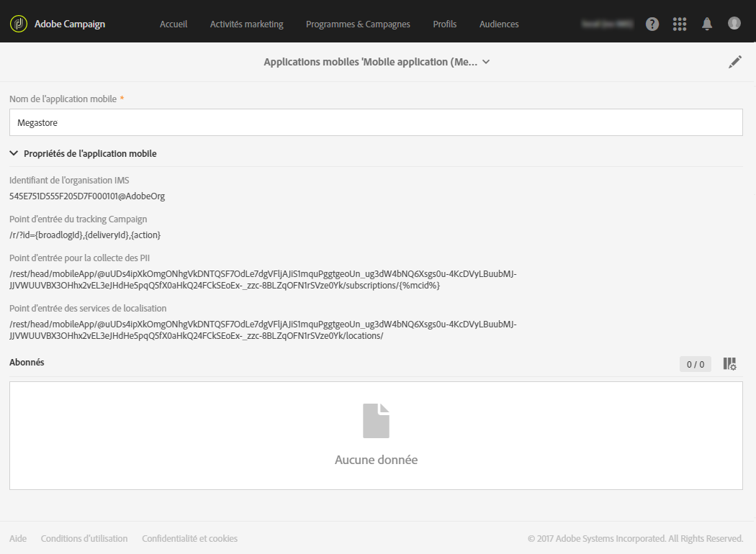Click the Identifiant de l'organisation IMS label

69,180
